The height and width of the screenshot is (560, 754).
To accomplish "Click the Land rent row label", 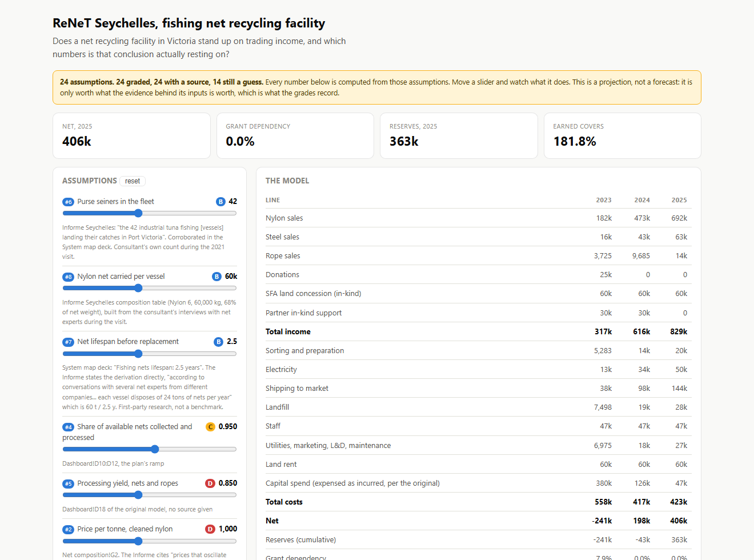I will (x=281, y=465).
